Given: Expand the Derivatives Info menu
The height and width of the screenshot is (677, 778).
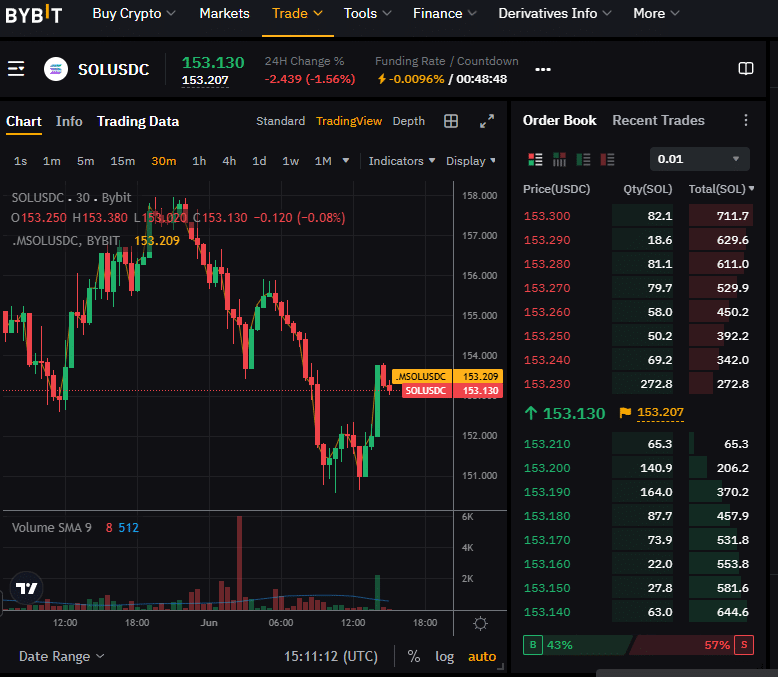Looking at the screenshot, I should 555,13.
